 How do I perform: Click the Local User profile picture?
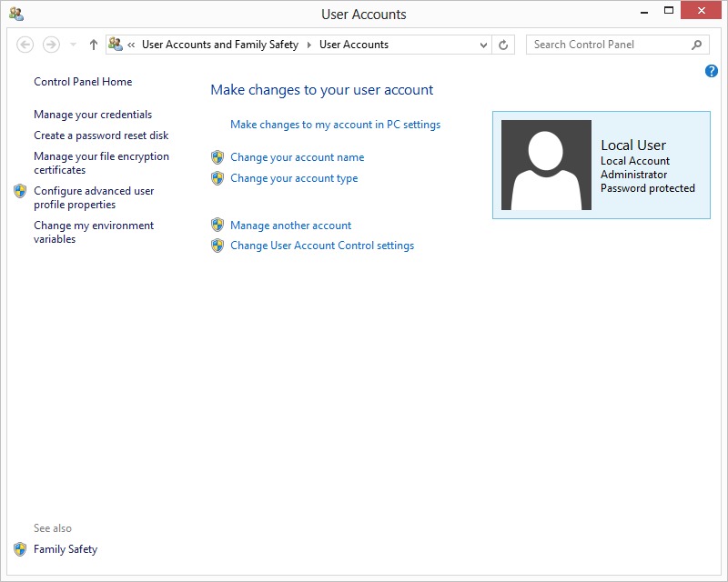point(546,166)
